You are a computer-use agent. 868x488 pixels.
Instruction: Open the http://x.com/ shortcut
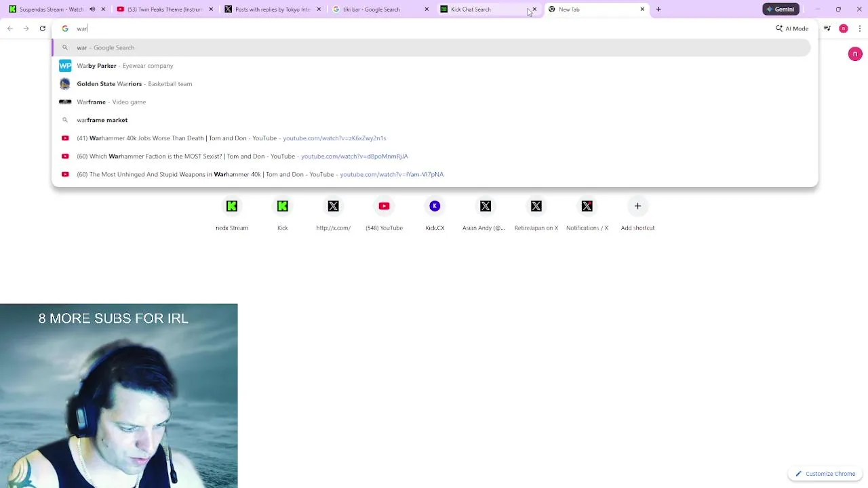tap(333, 214)
